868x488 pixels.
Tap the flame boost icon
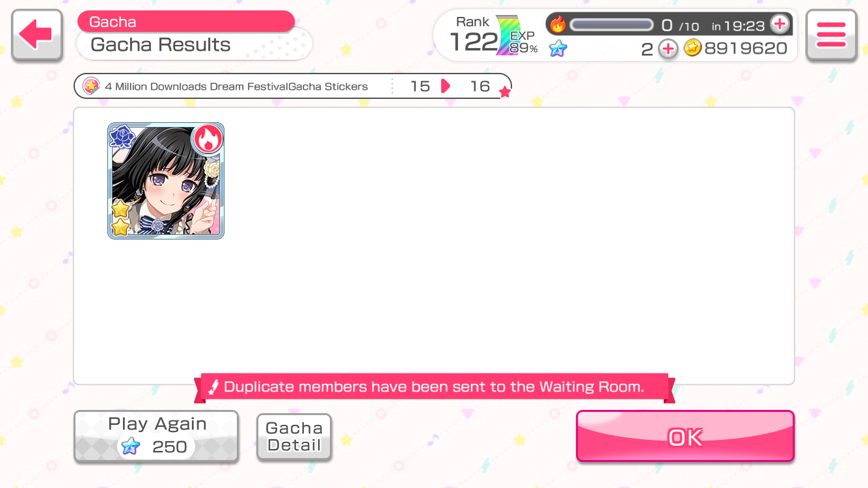coord(558,25)
